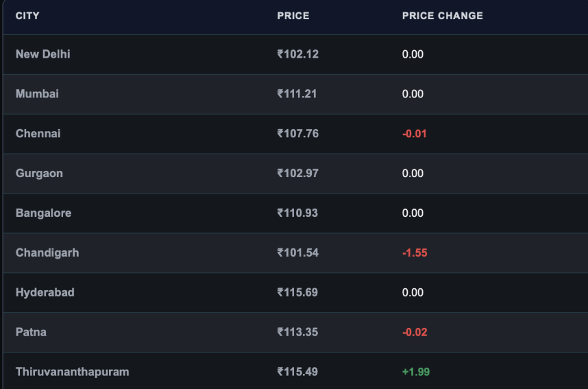Select Thiruvananthapuram in the city list
The image size is (588, 389).
pos(73,372)
